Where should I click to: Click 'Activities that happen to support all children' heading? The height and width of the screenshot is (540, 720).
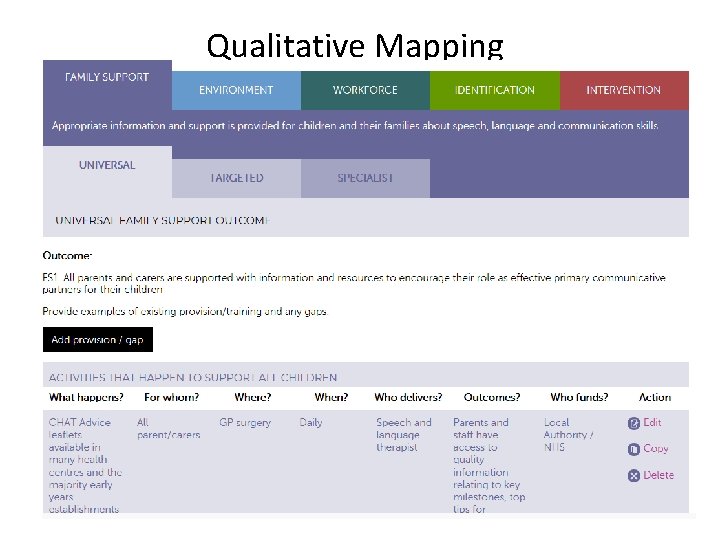[x=193, y=378]
